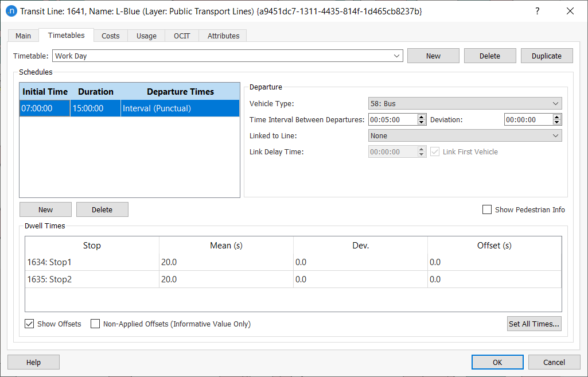The image size is (588, 377).
Task: Go to the Attributes tab
Action: click(x=223, y=36)
